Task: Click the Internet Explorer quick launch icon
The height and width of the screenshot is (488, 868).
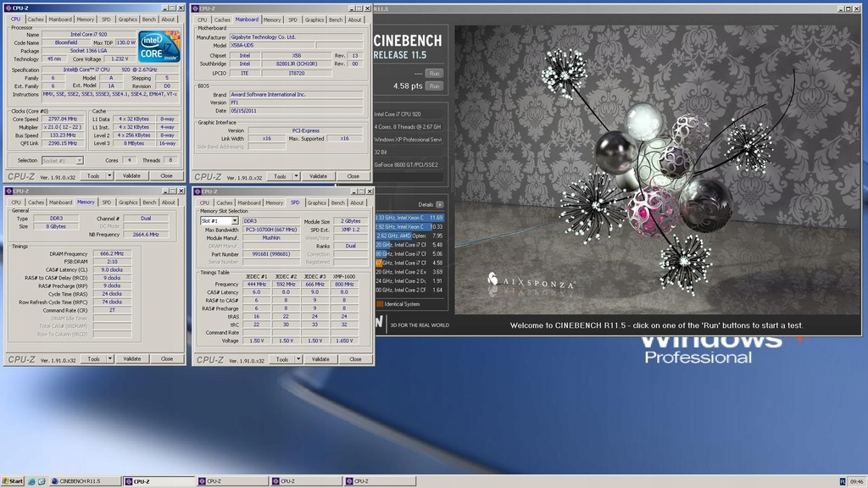Action: (31, 481)
